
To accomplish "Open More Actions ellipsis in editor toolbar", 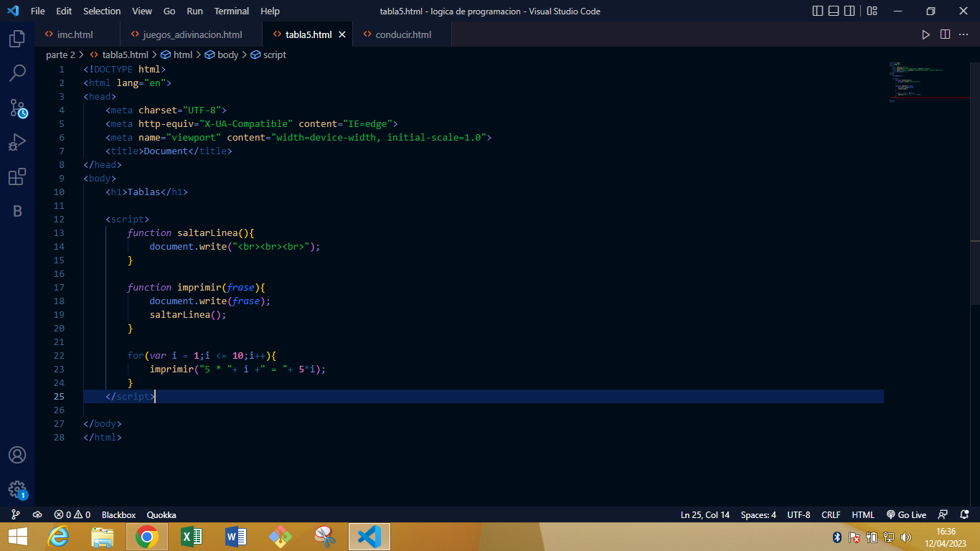I will [x=964, y=34].
